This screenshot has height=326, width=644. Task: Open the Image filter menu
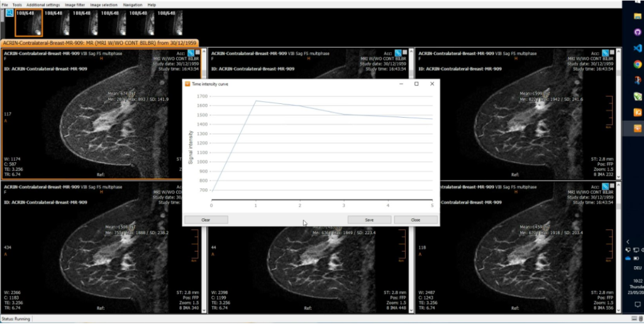pos(75,5)
